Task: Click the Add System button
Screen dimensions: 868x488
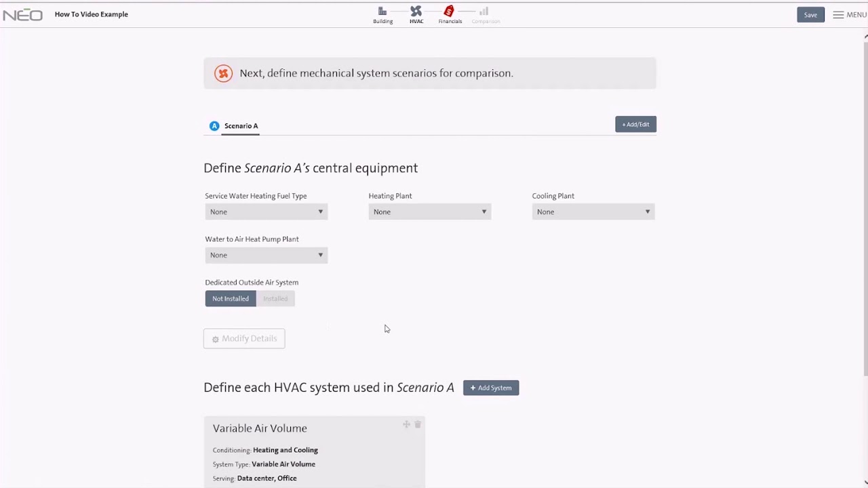Action: point(491,388)
